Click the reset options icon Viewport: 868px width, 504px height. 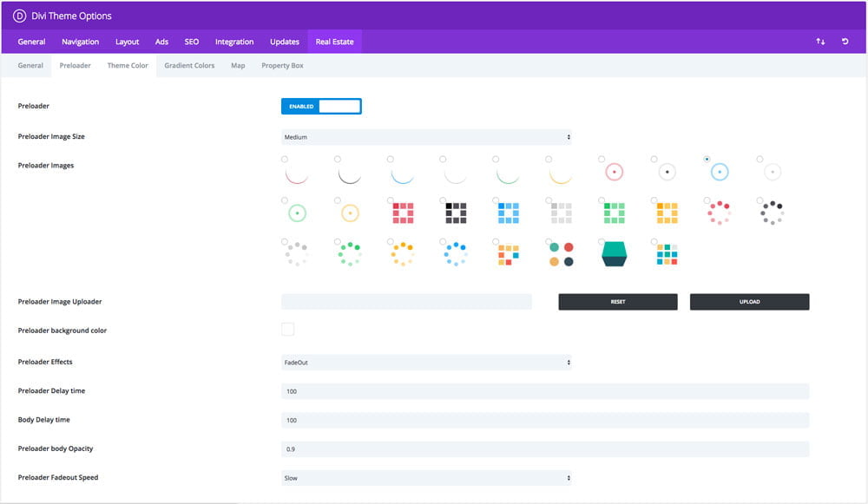coord(845,42)
